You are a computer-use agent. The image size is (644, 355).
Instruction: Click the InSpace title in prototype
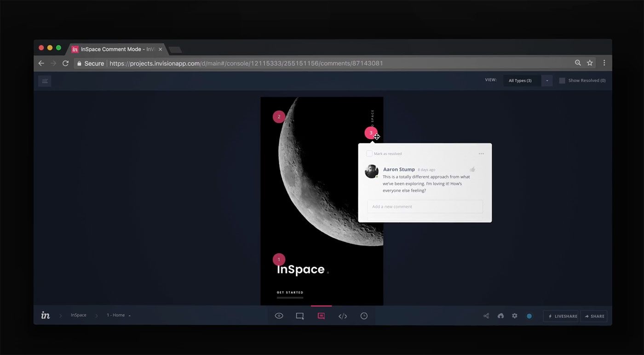[x=300, y=269]
